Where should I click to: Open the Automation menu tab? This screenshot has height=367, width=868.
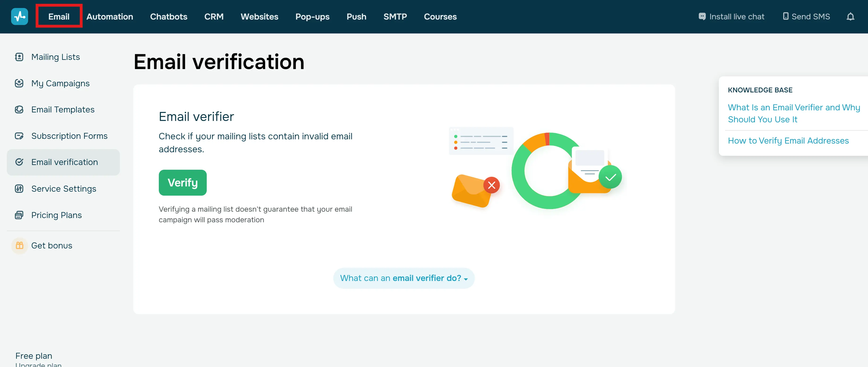pyautogui.click(x=110, y=16)
